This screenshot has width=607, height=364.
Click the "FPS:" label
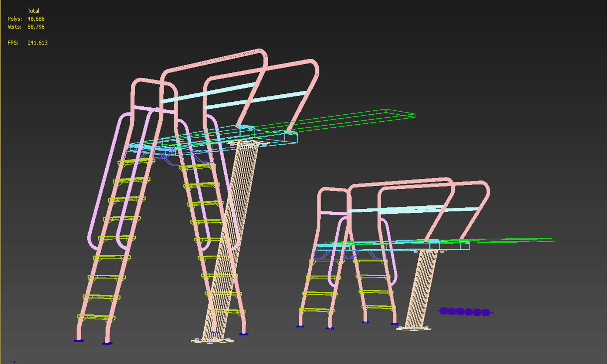tap(13, 43)
